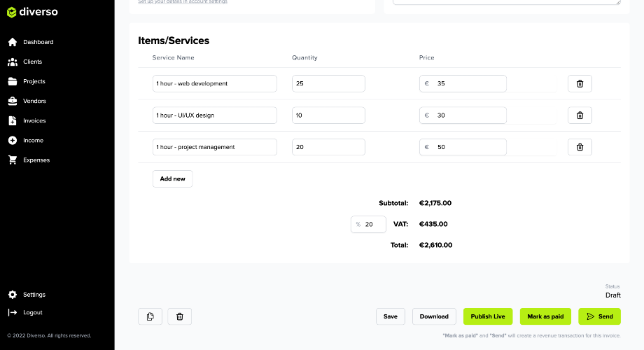This screenshot has width=644, height=350.
Task: Send the invoice with Send button
Action: (x=599, y=316)
